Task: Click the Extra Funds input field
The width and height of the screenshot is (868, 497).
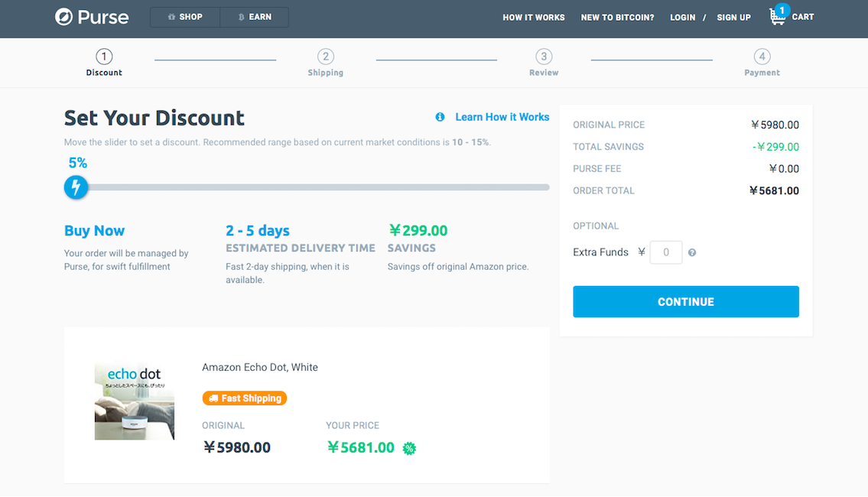Action: click(x=665, y=252)
